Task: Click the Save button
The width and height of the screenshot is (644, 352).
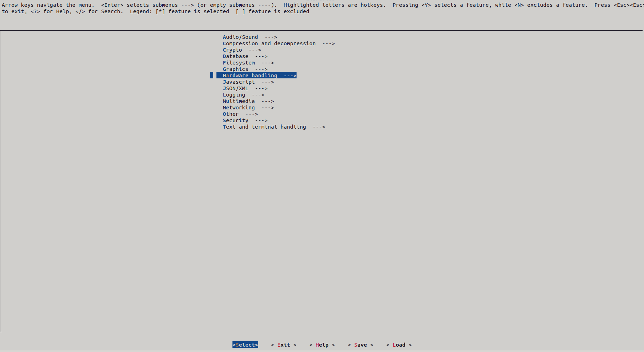Action: [x=360, y=345]
